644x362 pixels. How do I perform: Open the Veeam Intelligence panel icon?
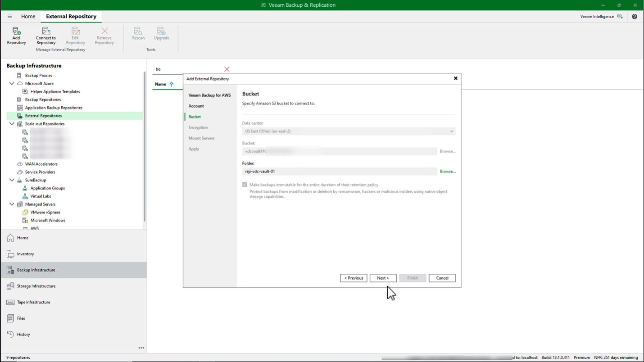pos(620,16)
